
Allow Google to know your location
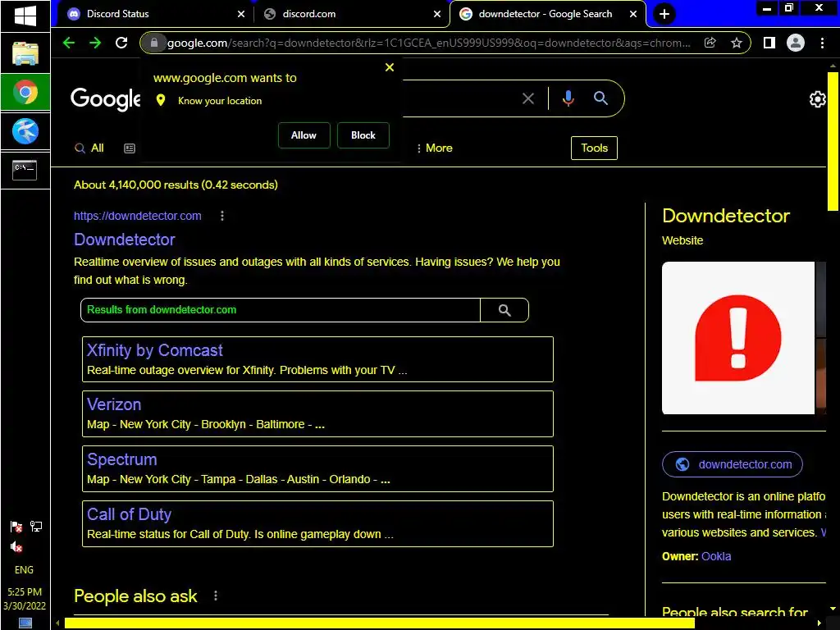(304, 135)
